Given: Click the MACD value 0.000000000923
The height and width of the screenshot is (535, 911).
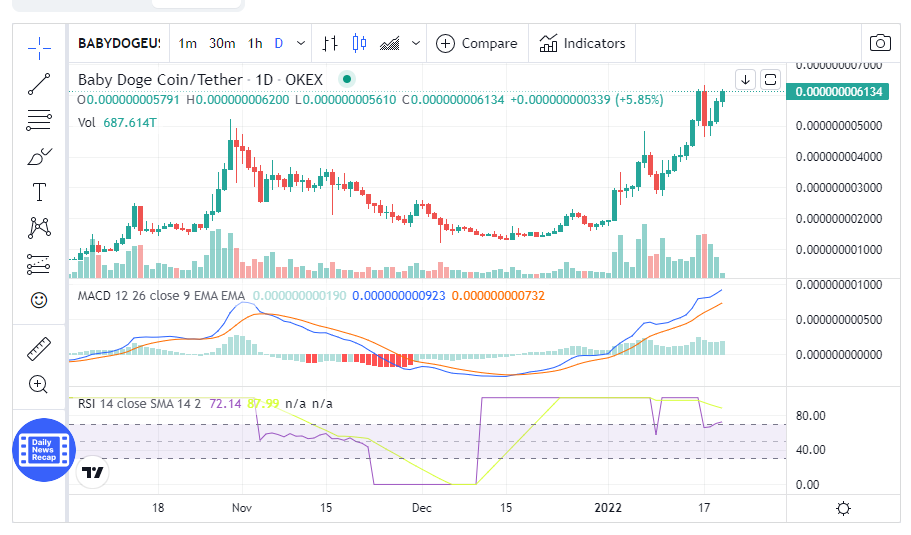Looking at the screenshot, I should coord(399,296).
